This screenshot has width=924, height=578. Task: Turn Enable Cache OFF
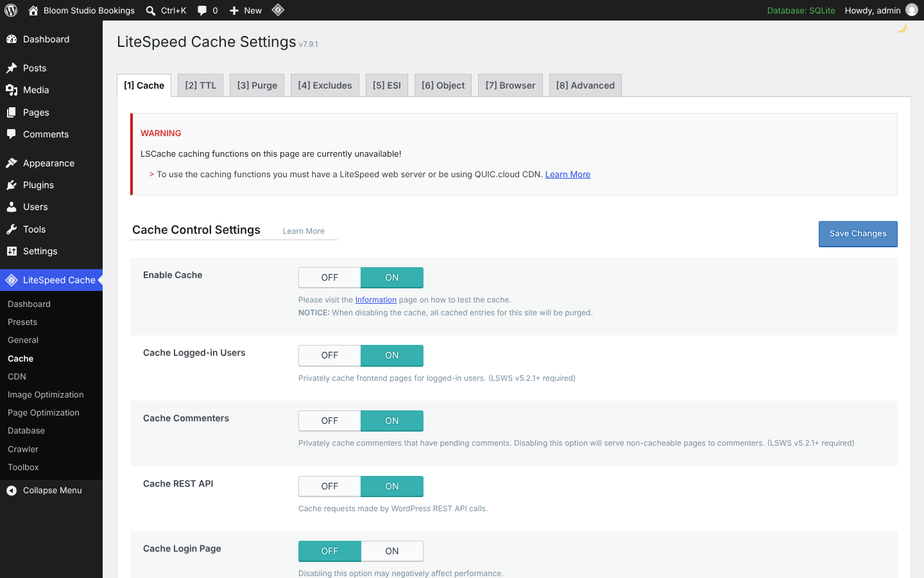pos(330,277)
